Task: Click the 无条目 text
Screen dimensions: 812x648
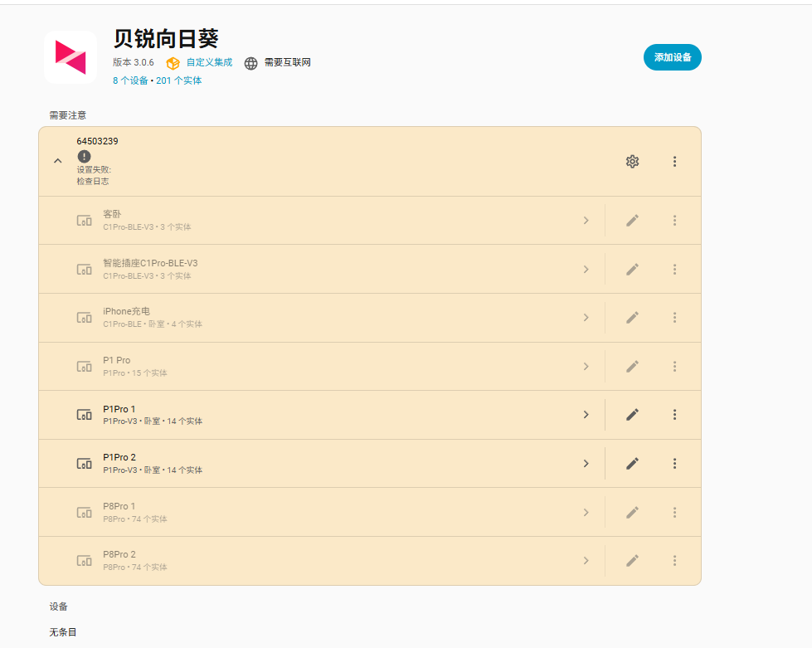Action: point(63,632)
